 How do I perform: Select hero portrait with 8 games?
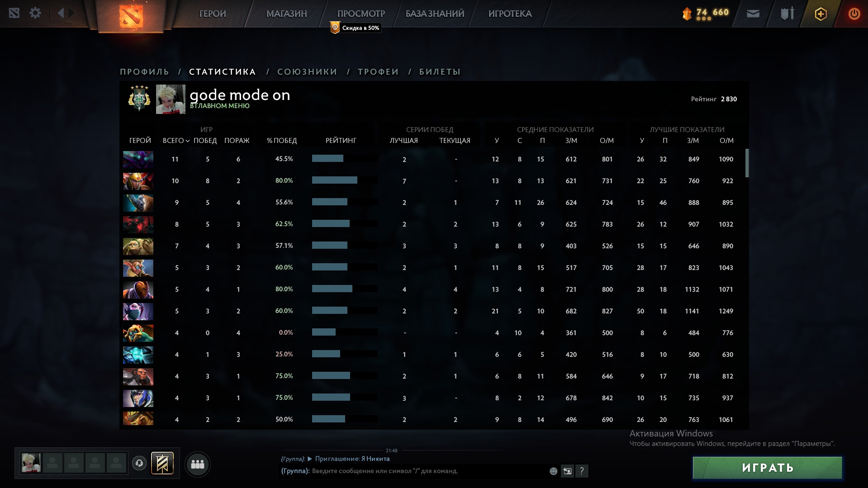[138, 224]
